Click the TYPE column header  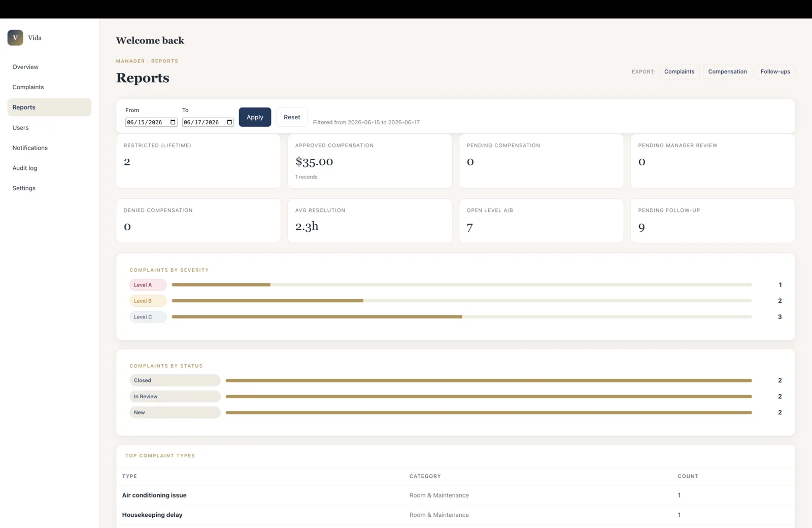[x=129, y=476]
